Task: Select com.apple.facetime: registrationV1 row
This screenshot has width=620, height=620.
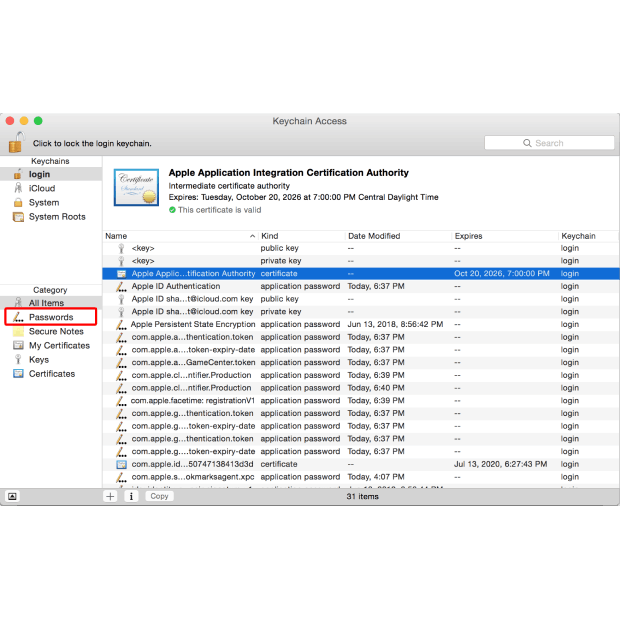Action: (361, 401)
